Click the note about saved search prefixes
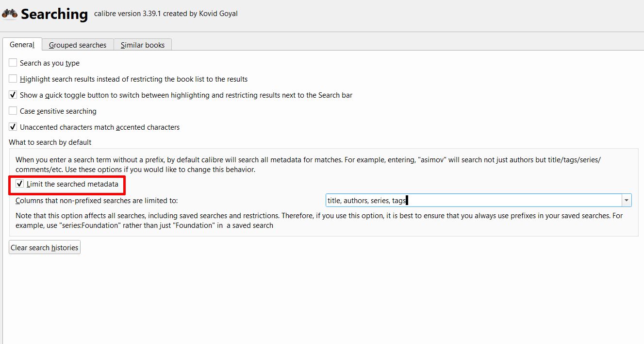 pos(319,220)
